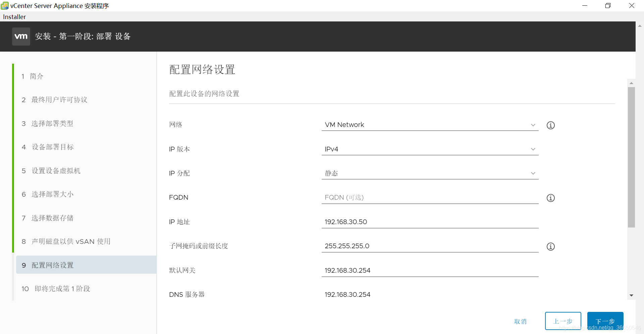The image size is (644, 334).
Task: Click the IP 地址 field 192.168.30.50
Action: point(430,222)
